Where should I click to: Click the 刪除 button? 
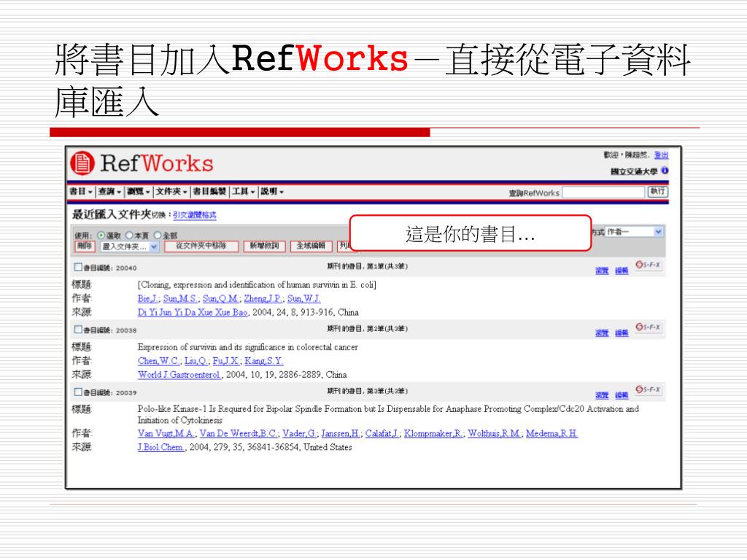pos(85,246)
